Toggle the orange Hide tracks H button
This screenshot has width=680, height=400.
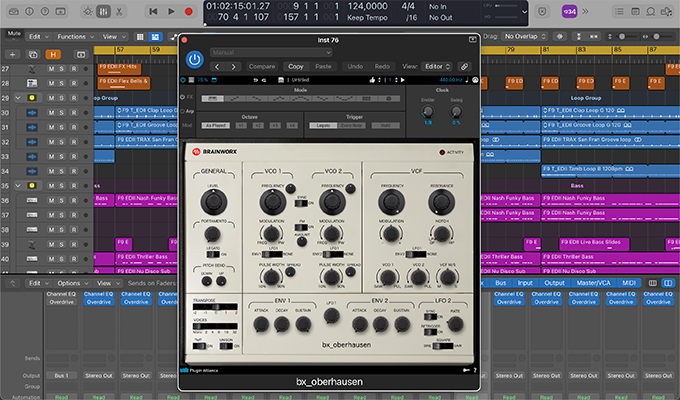pos(53,55)
